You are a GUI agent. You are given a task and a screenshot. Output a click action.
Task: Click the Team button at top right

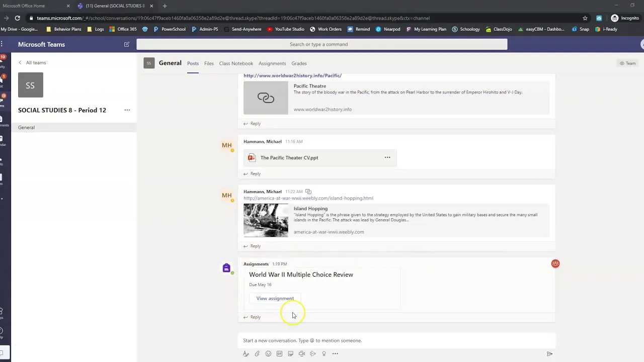pyautogui.click(x=627, y=63)
